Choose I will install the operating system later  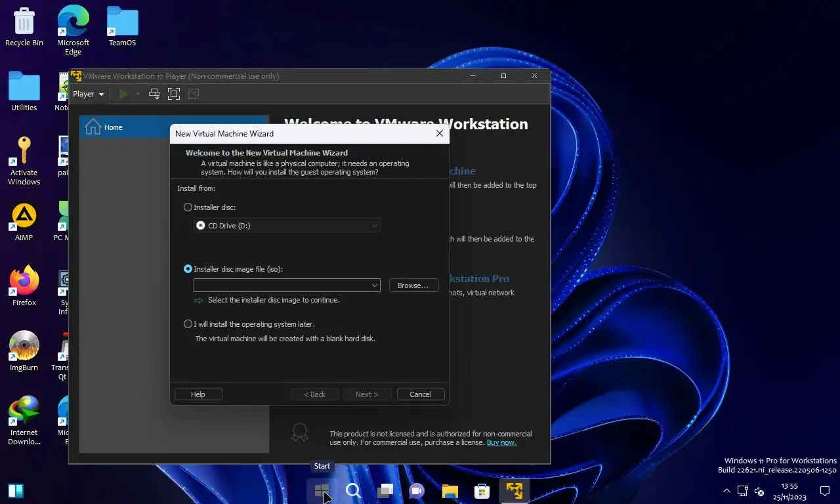pos(188,324)
